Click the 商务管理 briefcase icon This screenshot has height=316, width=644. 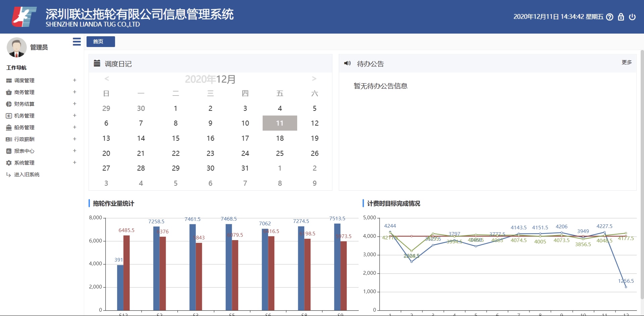[x=9, y=92]
